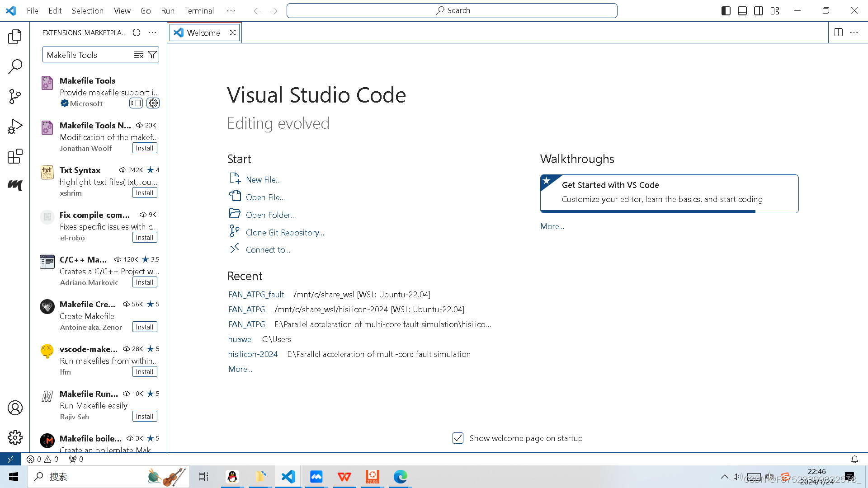
Task: Open Task View on taskbar
Action: tap(203, 477)
